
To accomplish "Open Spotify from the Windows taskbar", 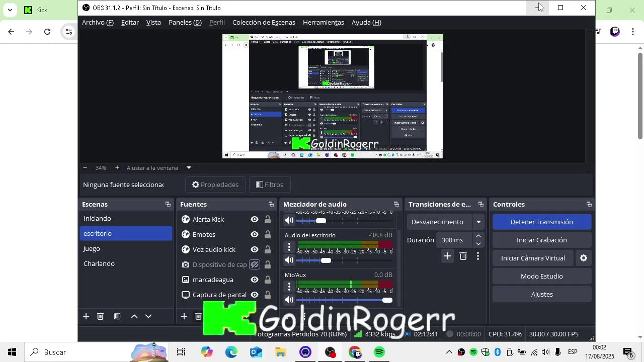I will pos(379,352).
